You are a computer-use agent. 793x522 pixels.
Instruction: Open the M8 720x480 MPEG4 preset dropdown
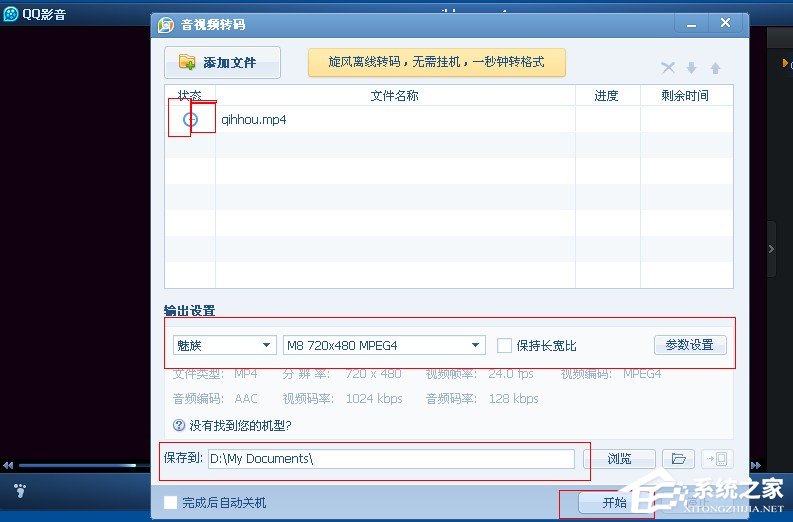[384, 345]
